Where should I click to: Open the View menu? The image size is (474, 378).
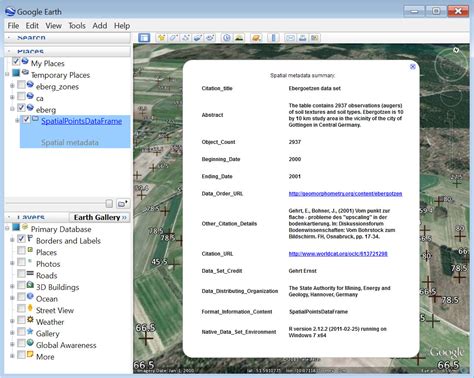point(53,26)
